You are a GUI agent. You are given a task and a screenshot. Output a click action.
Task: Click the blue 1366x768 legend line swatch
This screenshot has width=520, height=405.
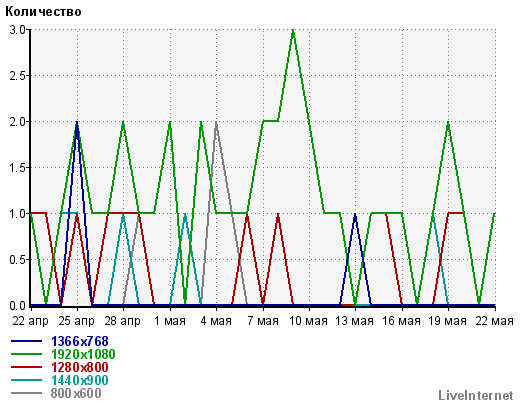26,341
